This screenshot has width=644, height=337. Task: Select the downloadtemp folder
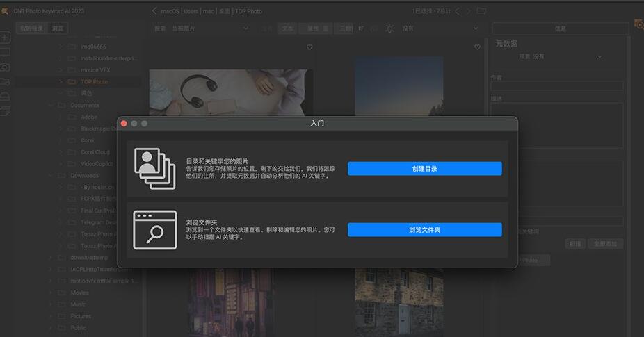[x=89, y=258]
